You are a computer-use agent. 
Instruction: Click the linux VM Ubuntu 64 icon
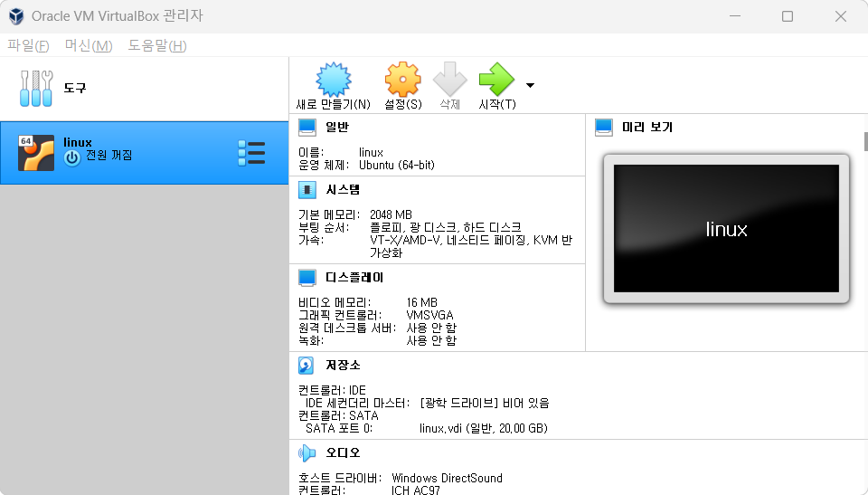(x=36, y=153)
